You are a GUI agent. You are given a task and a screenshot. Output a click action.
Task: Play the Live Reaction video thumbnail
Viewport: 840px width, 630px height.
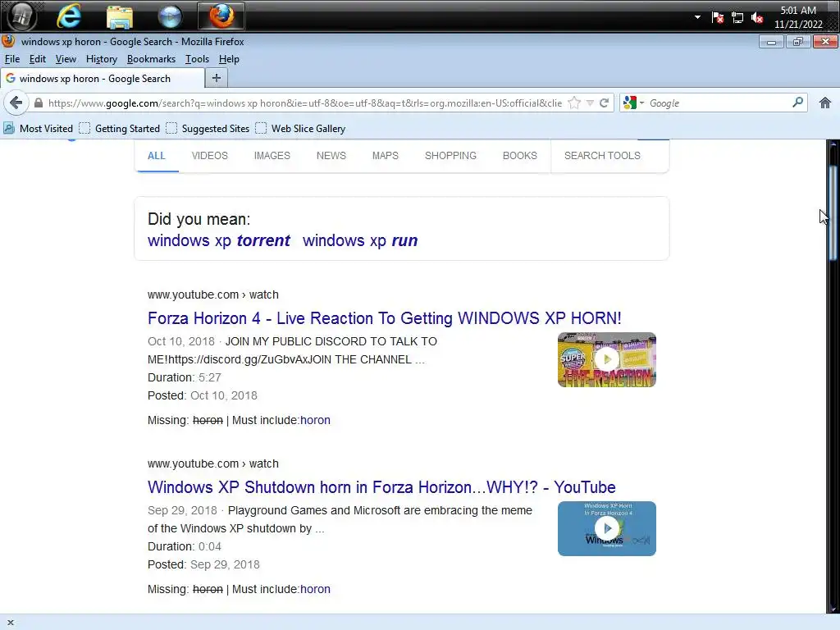(606, 359)
